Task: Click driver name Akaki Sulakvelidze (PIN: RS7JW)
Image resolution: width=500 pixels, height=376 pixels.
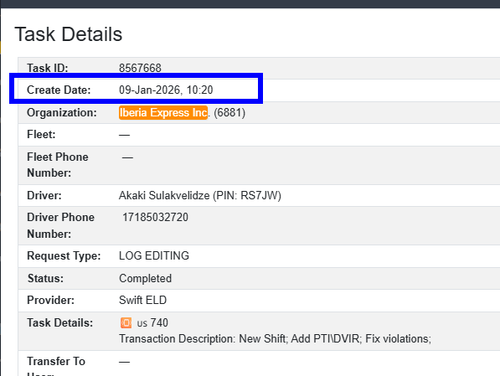Action: point(200,195)
